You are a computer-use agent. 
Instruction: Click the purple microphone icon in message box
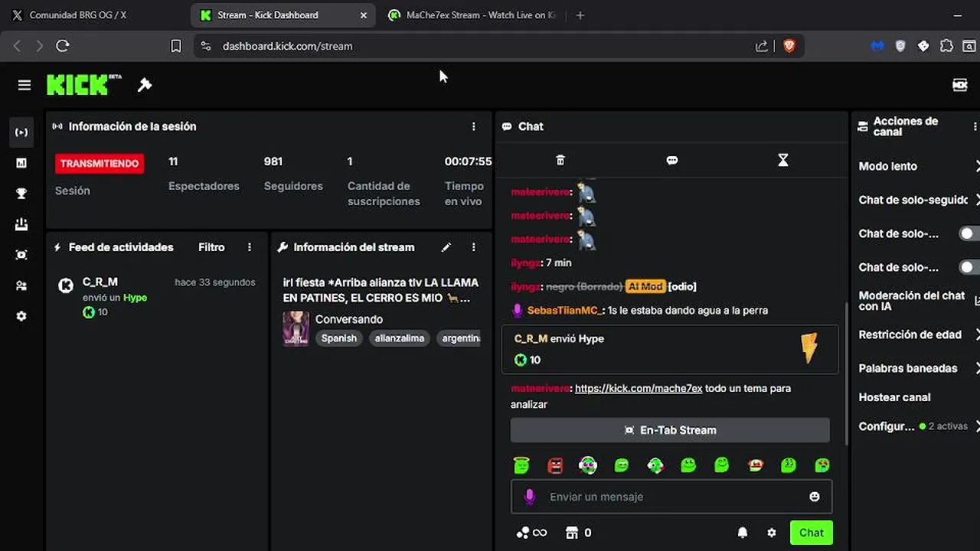click(x=529, y=497)
